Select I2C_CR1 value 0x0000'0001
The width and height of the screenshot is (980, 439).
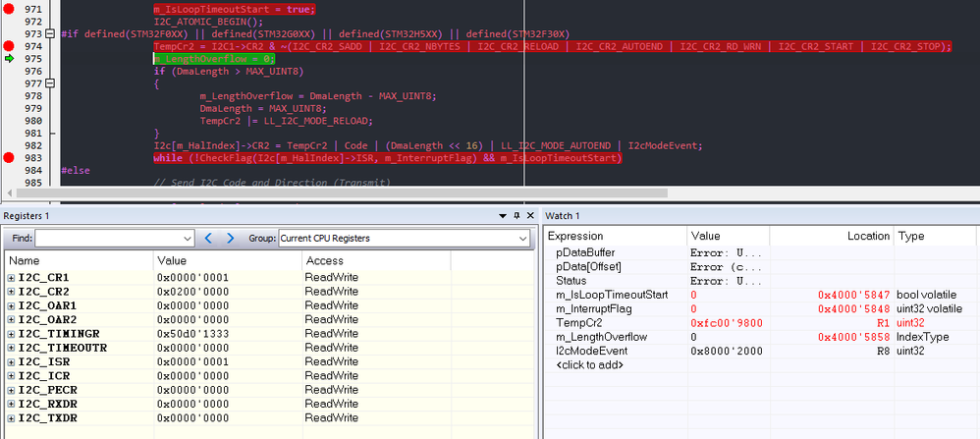192,278
